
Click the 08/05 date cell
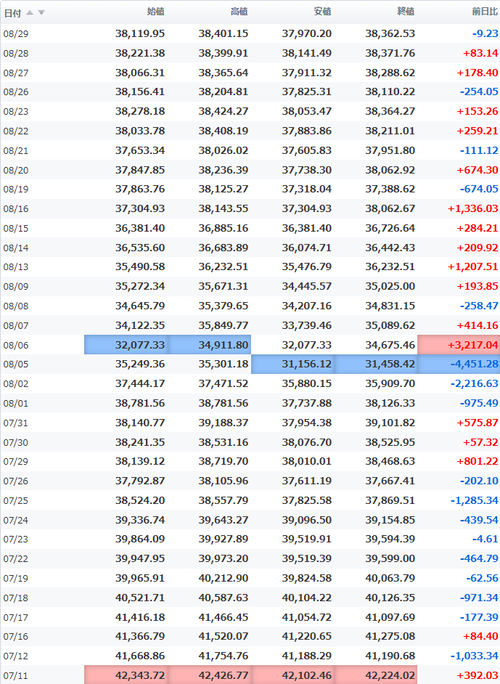[16, 364]
